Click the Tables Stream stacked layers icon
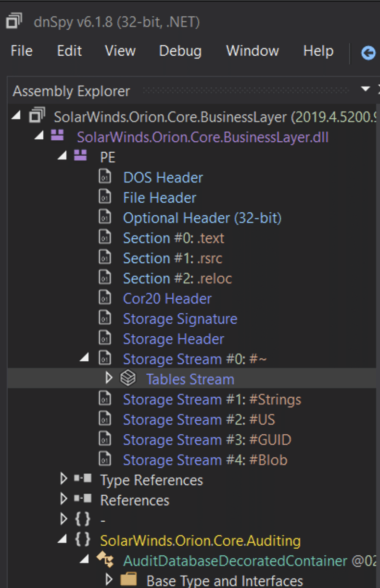 pyautogui.click(x=127, y=379)
